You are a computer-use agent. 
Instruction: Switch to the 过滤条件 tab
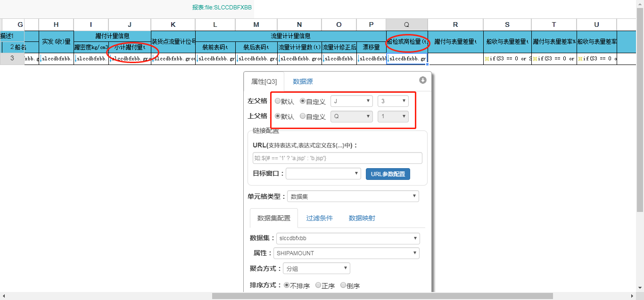pos(320,218)
